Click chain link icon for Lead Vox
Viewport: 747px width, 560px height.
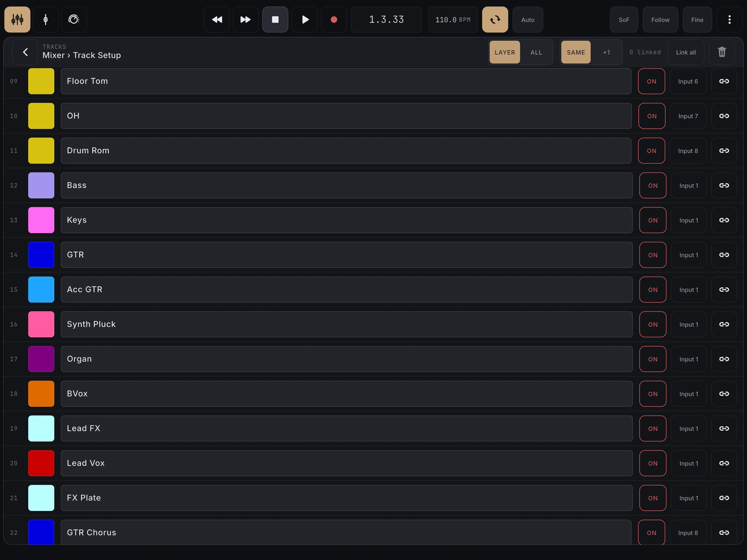(x=724, y=463)
